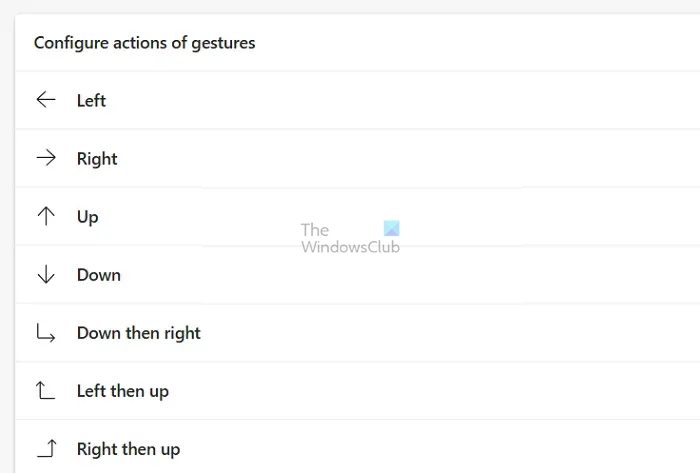Choose the "Up" gesture label
This screenshot has width=700, height=473.
pos(88,216)
